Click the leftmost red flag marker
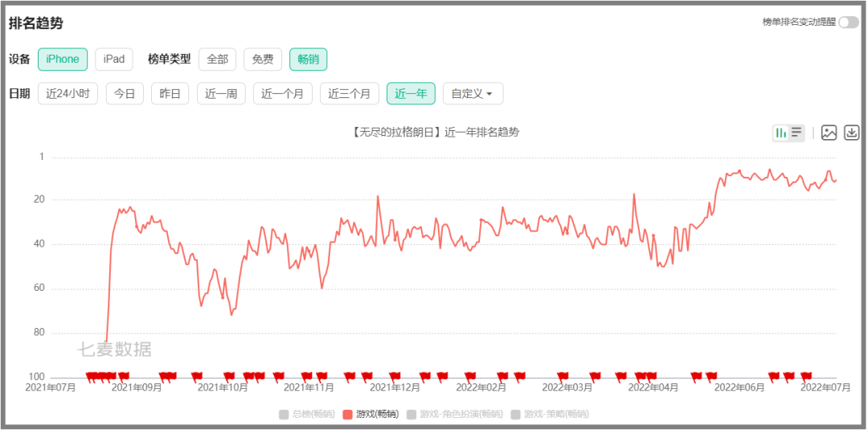 click(x=91, y=375)
